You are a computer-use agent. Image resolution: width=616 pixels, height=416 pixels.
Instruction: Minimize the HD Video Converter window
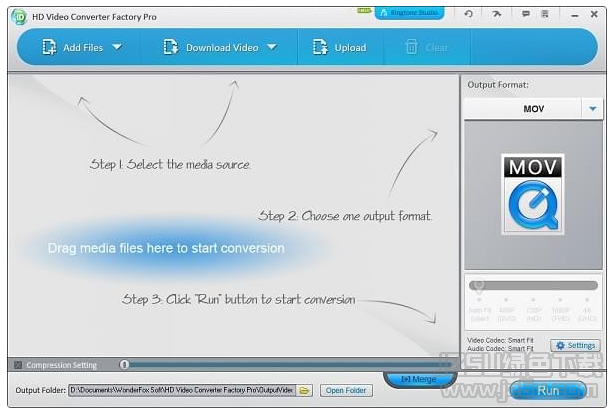[575, 16]
